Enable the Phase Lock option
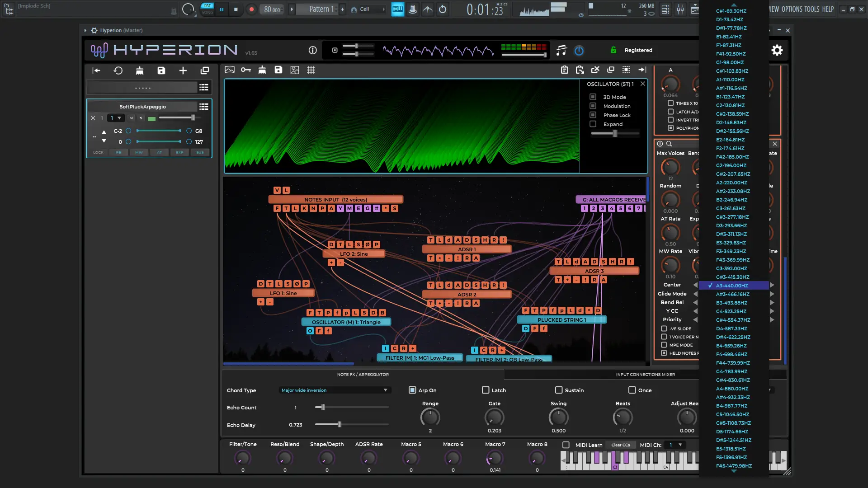 tap(593, 115)
